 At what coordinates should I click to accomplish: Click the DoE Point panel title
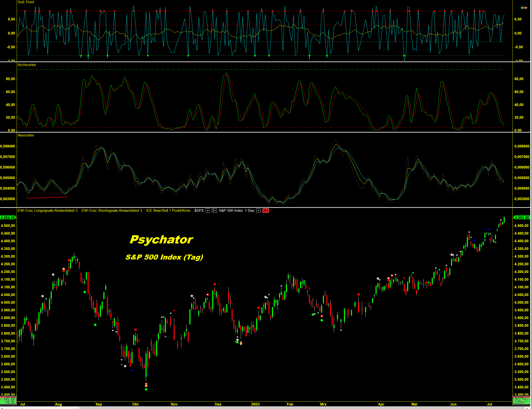(x=26, y=2)
